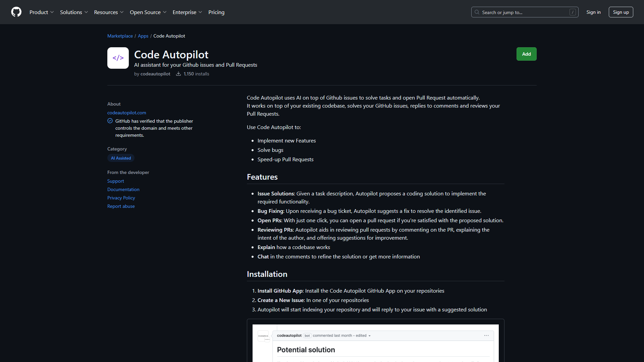Click the magnifying glass search icon
Screen dimensions: 644x362
(477, 12)
